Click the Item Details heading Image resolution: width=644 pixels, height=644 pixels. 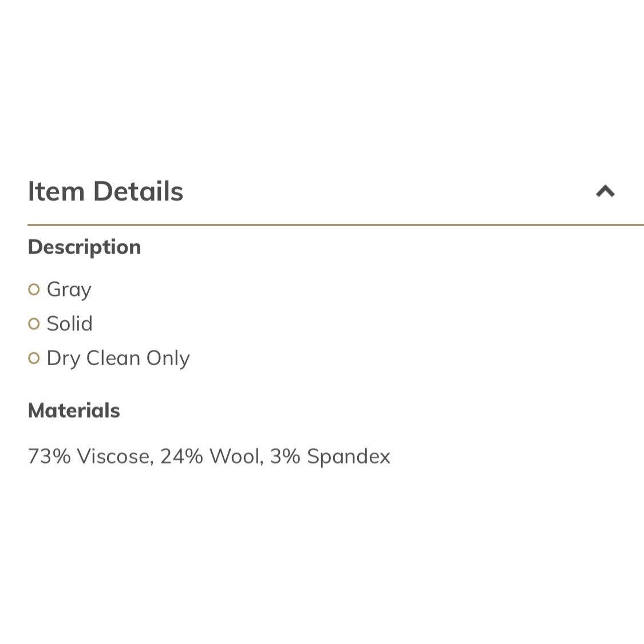click(x=105, y=191)
